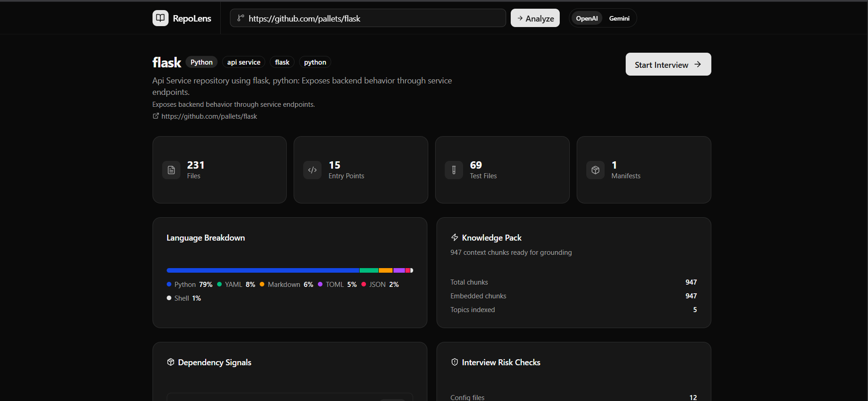The width and height of the screenshot is (868, 401).
Task: Click the blue Python segment of language bar
Action: 263,270
